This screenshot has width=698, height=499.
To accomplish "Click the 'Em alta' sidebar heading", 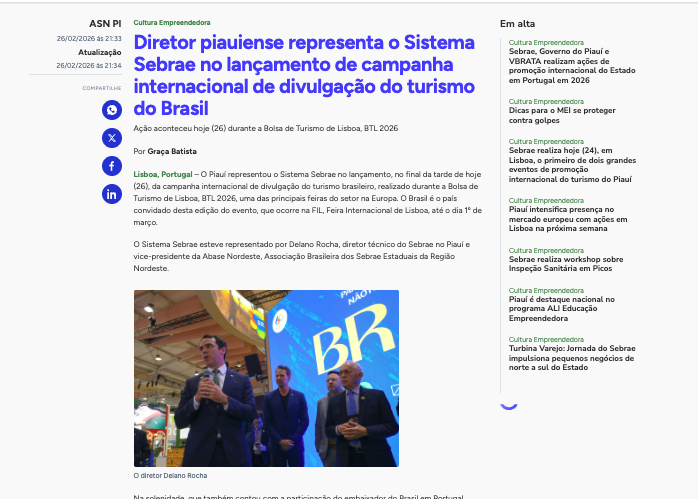I will (x=517, y=24).
